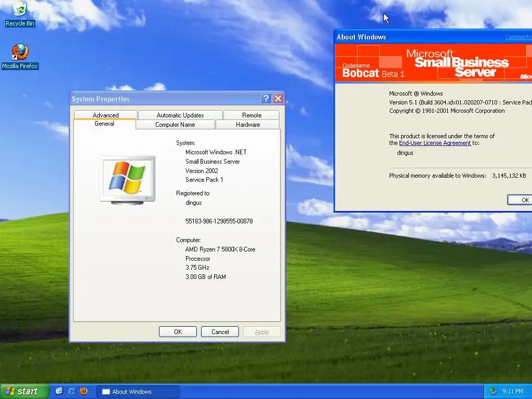Screen dimensions: 532x399
Task: Open the End-User License Agreement link
Action: click(435, 143)
